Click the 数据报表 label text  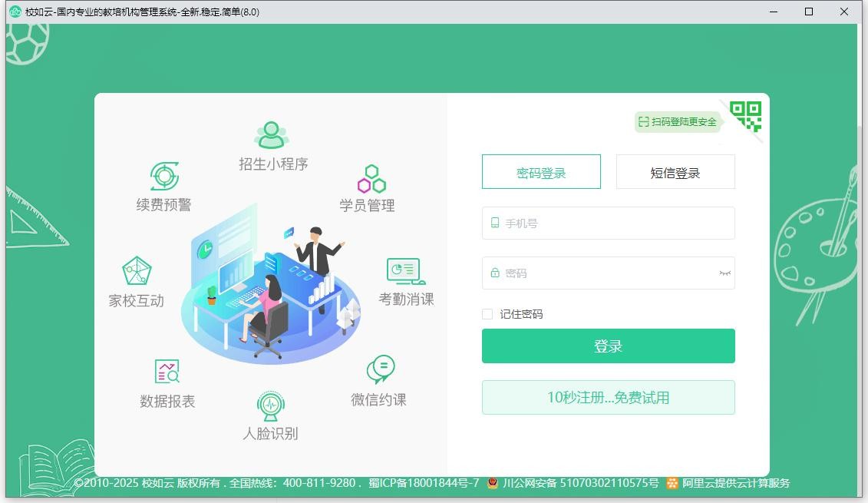(167, 401)
